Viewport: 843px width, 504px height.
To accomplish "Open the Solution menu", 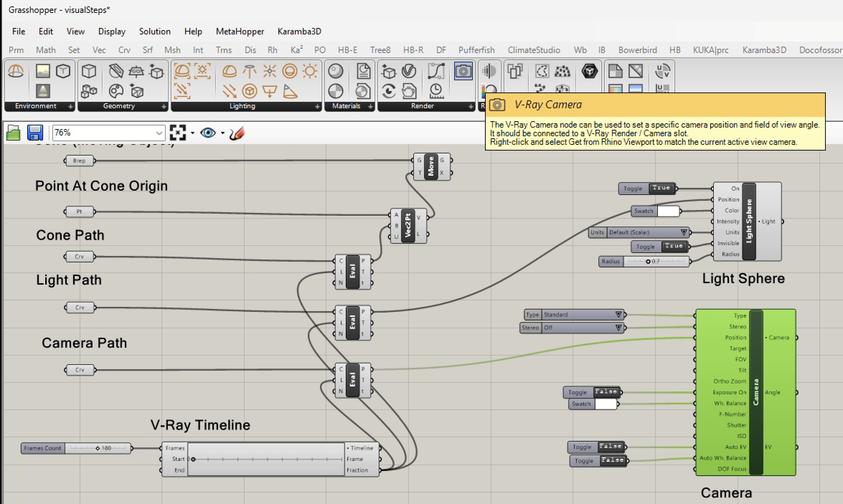I will pyautogui.click(x=155, y=32).
